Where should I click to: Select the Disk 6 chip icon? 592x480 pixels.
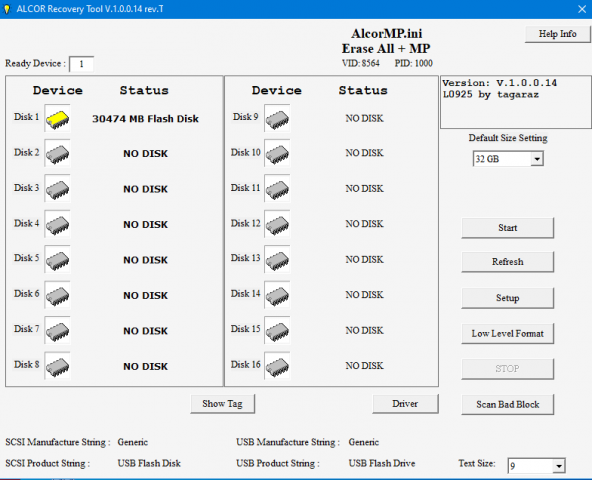57,295
